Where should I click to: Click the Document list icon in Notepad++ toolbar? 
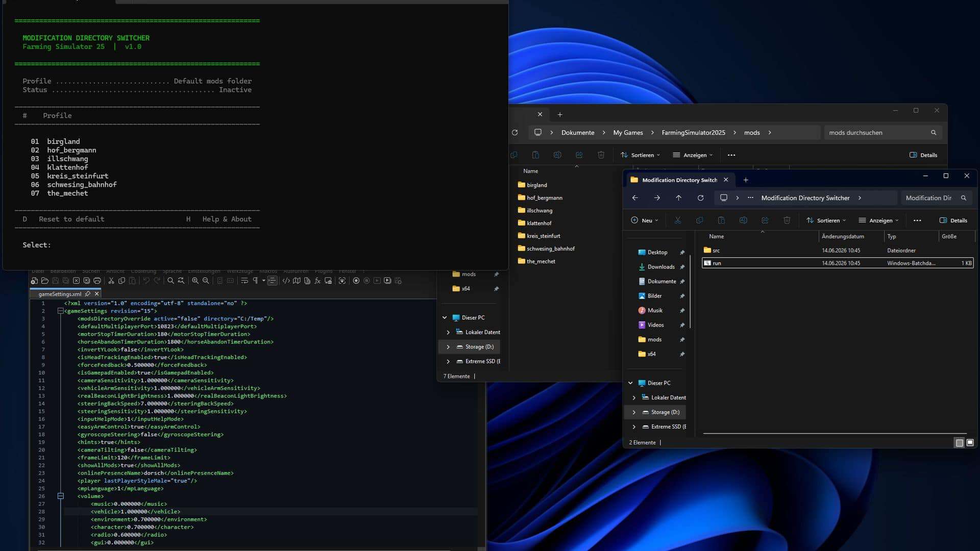[307, 281]
